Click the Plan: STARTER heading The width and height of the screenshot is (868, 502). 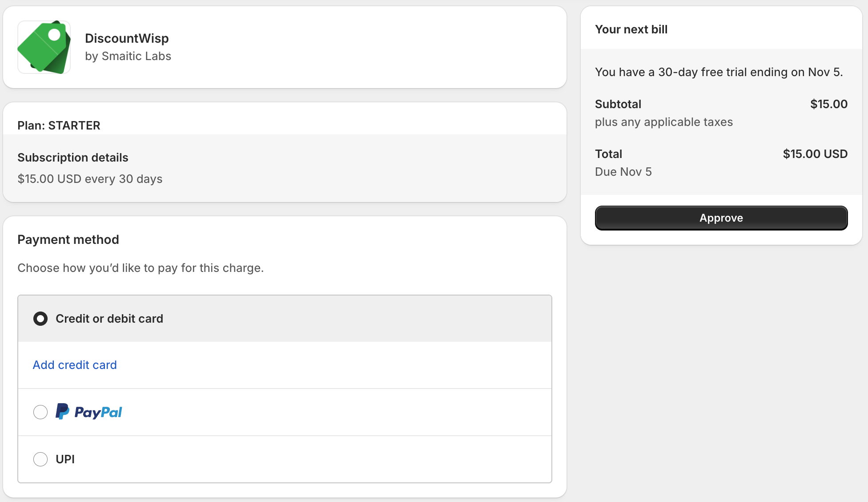click(59, 125)
